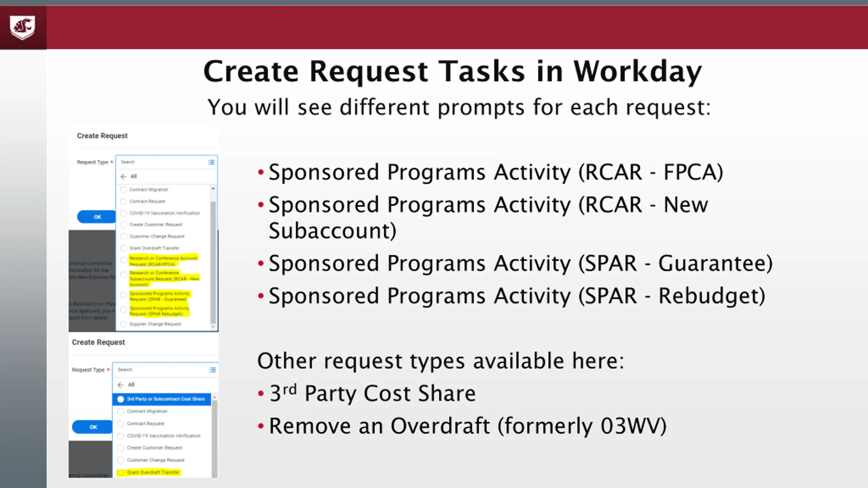The image size is (868, 488).
Task: Click lower Request Type label
Action: click(88, 370)
